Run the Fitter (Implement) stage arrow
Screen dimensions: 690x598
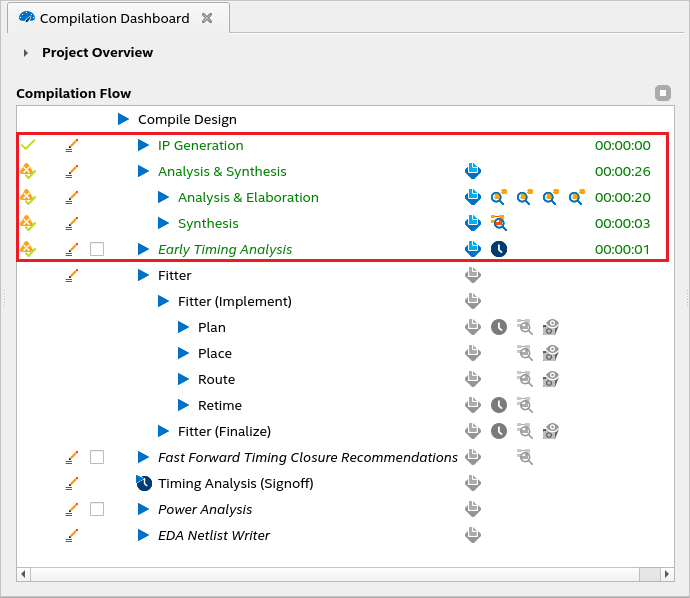pyautogui.click(x=164, y=301)
